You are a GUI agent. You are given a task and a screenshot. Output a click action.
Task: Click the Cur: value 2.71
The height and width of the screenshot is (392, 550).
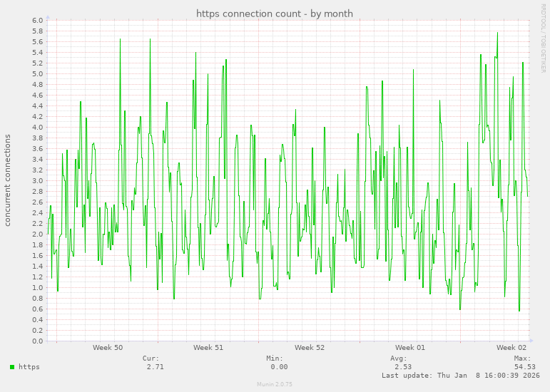[155, 367]
